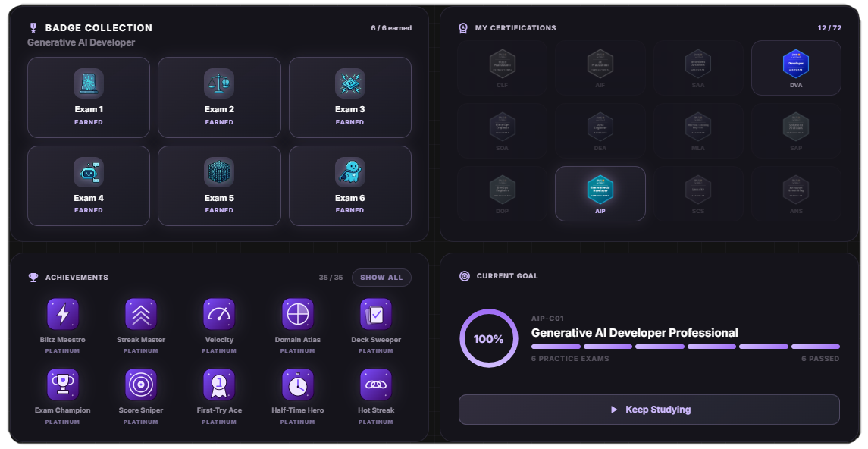This screenshot has width=868, height=449.
Task: Click the 'Generative AI Developer' subtitle
Action: (x=81, y=42)
